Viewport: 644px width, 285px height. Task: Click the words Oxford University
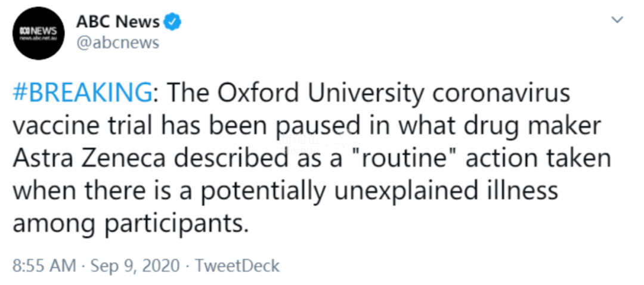pyautogui.click(x=320, y=94)
